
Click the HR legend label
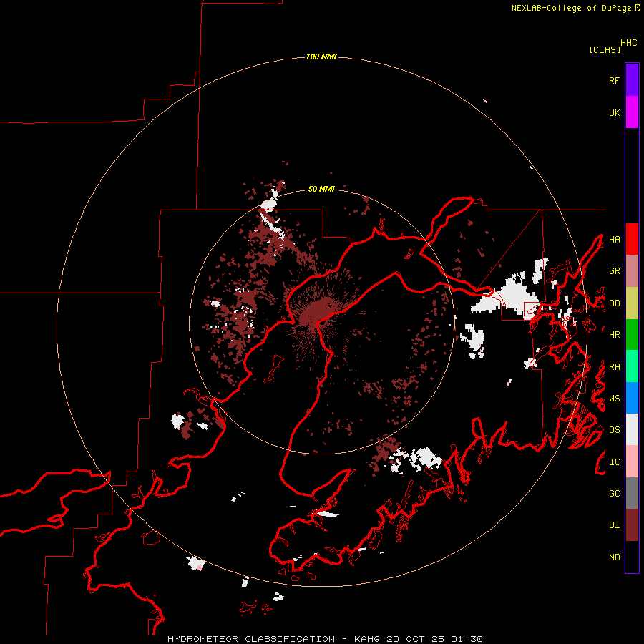pos(614,335)
